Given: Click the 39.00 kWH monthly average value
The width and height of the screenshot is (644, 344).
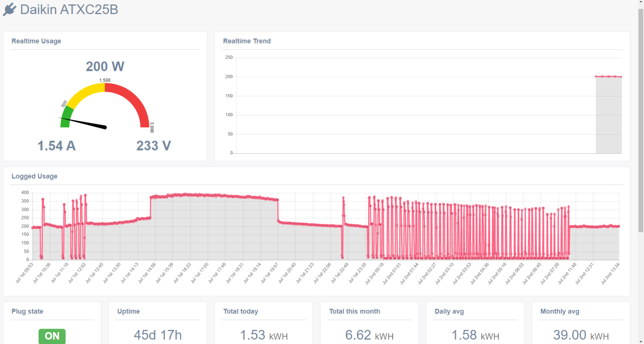Looking at the screenshot, I should click(x=581, y=335).
